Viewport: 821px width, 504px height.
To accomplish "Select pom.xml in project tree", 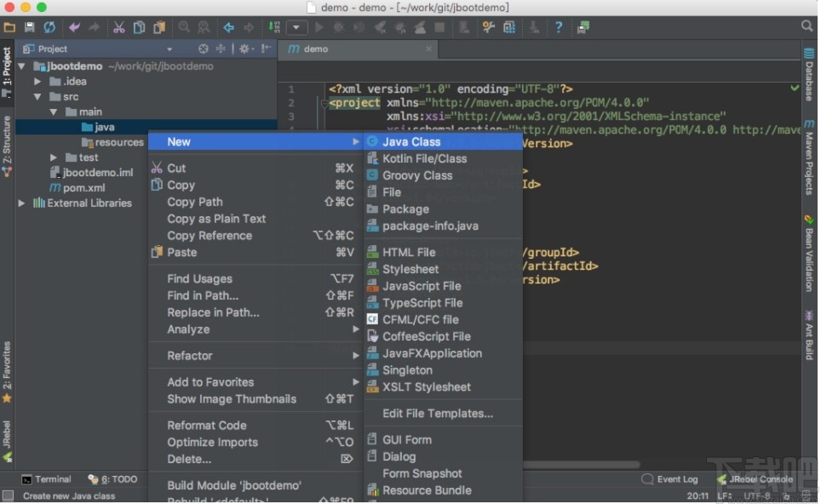I will pyautogui.click(x=83, y=187).
